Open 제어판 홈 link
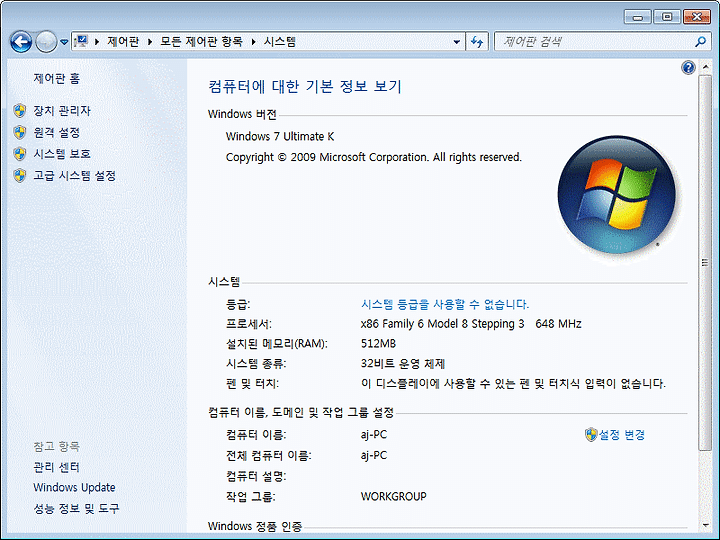 point(56,79)
